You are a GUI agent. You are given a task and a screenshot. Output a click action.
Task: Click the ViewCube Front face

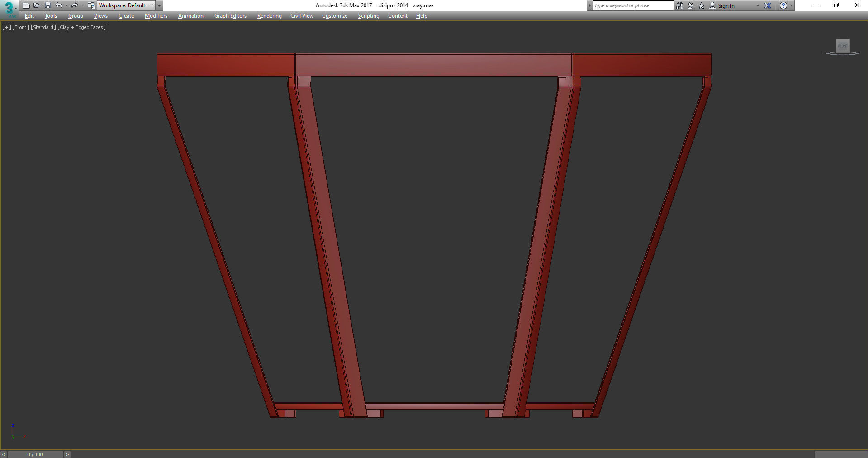pos(842,46)
